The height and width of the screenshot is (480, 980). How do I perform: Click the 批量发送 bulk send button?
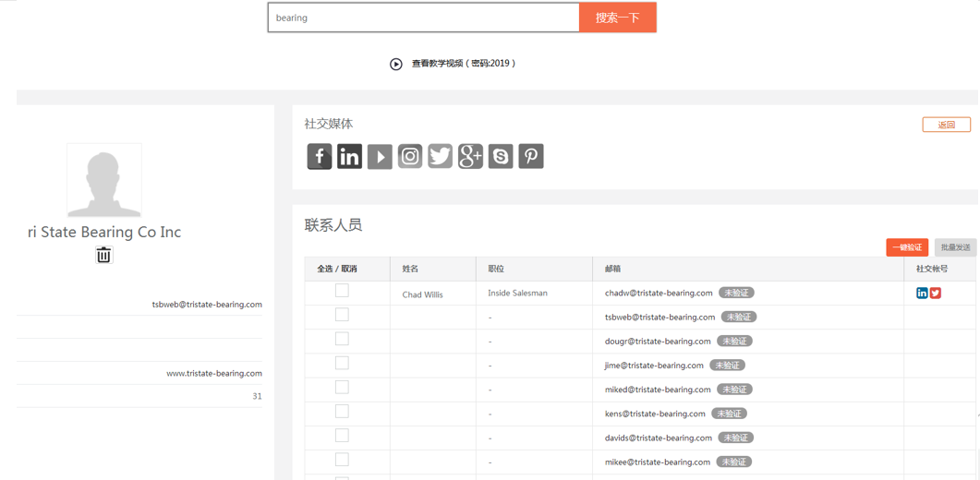tap(955, 247)
